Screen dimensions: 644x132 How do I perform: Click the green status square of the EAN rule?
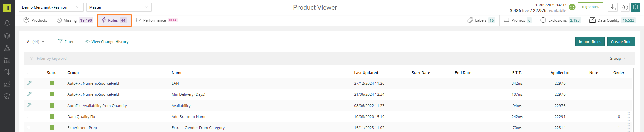[x=52, y=83]
